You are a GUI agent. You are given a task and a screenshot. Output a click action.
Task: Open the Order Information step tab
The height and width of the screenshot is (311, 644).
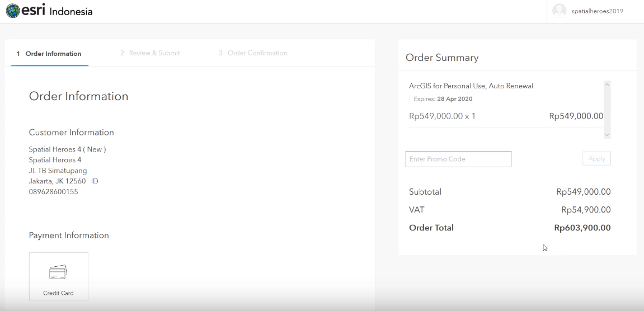(x=49, y=53)
